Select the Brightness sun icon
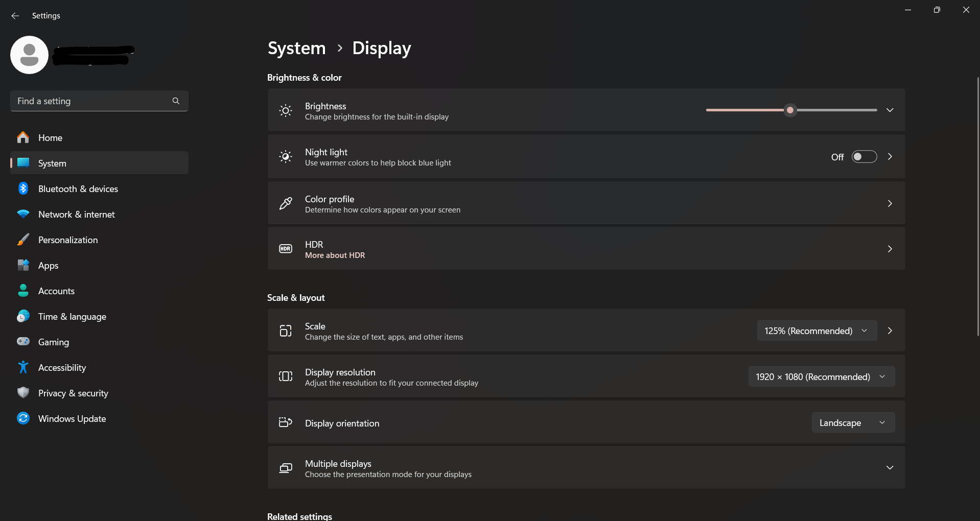This screenshot has width=980, height=521. pyautogui.click(x=285, y=110)
